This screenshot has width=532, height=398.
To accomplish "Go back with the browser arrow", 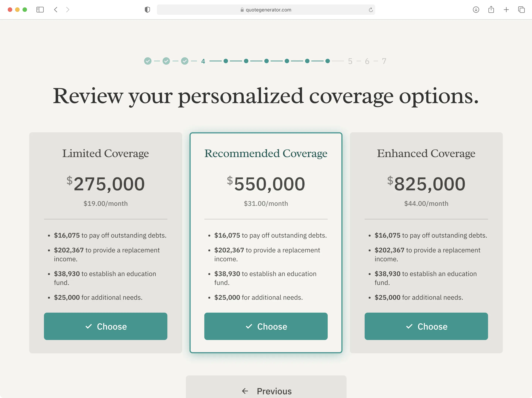I will pos(56,10).
